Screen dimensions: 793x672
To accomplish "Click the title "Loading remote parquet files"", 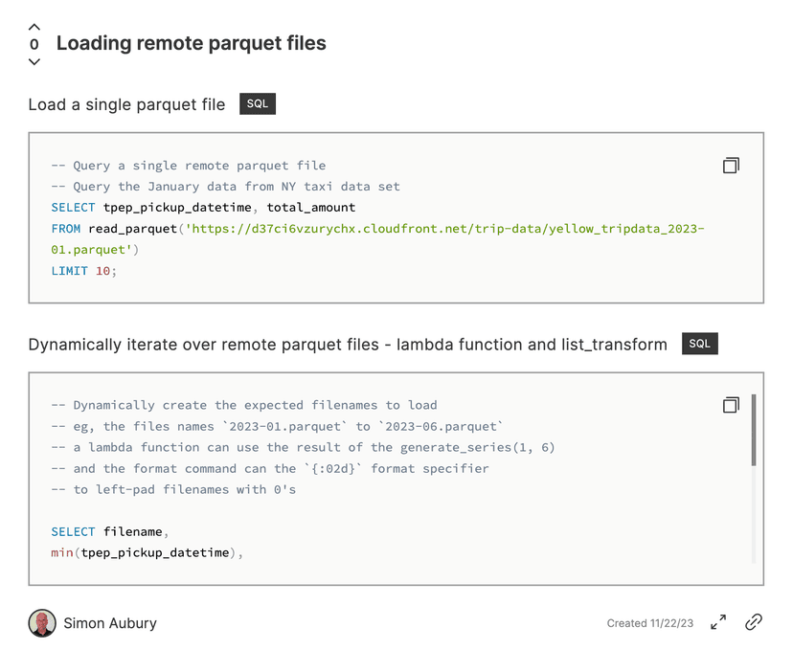I will click(x=191, y=43).
